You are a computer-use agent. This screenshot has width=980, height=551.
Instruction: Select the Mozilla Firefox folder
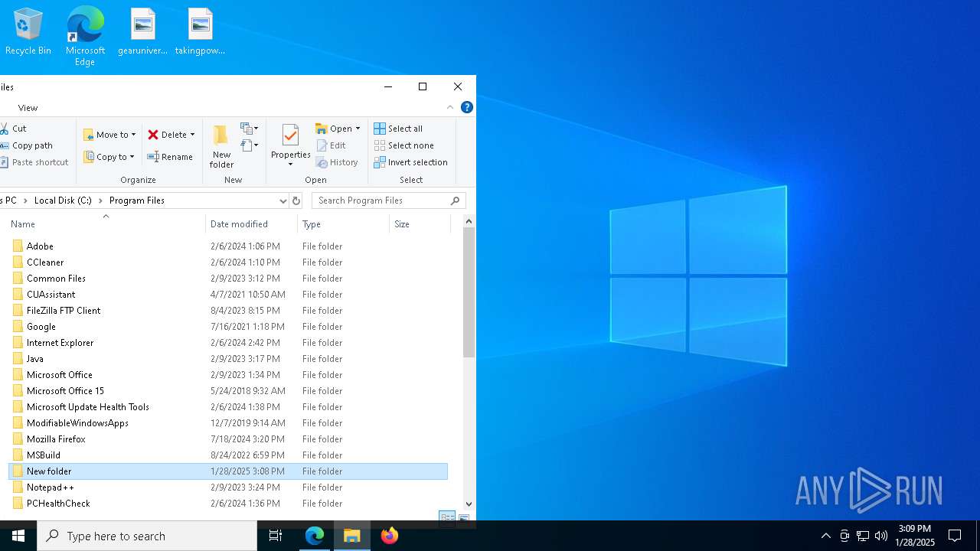pyautogui.click(x=228, y=439)
